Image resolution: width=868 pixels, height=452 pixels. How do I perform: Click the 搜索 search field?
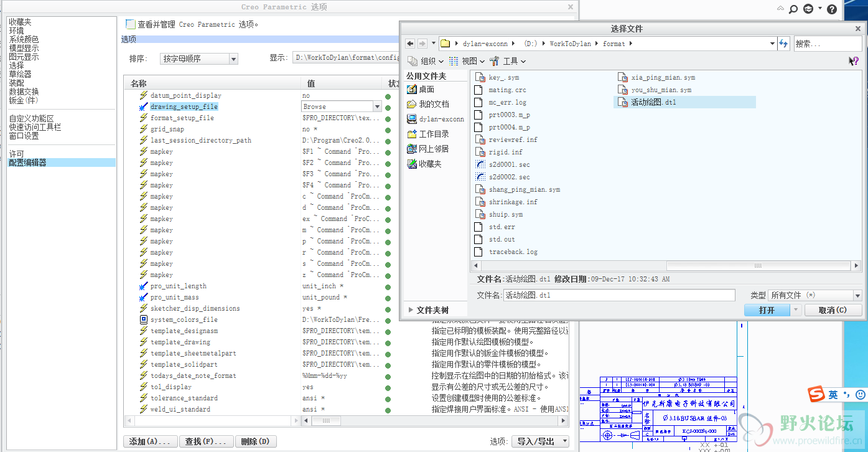(x=828, y=44)
